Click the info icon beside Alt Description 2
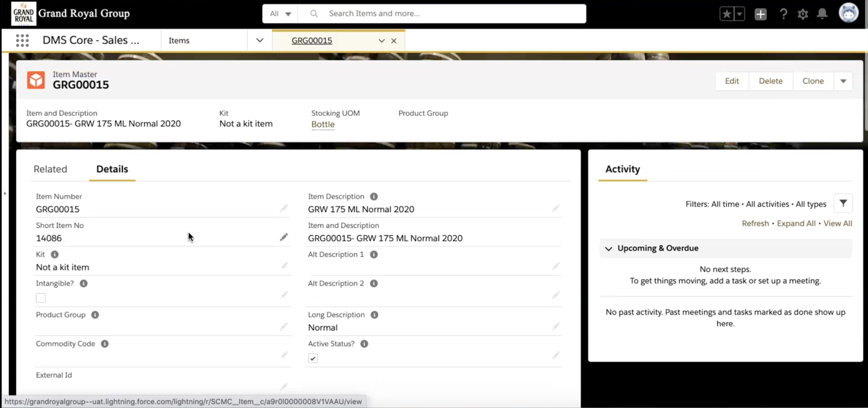The image size is (868, 408). pyautogui.click(x=374, y=283)
